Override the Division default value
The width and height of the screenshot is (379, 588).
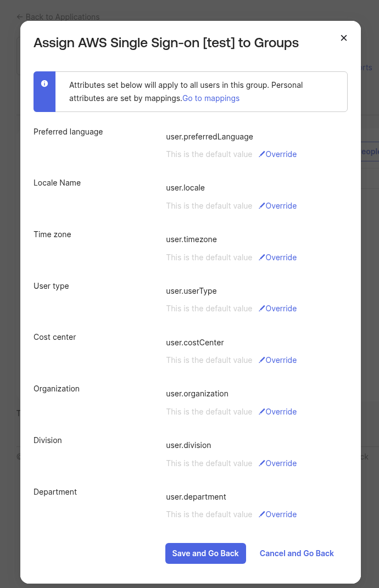click(281, 463)
